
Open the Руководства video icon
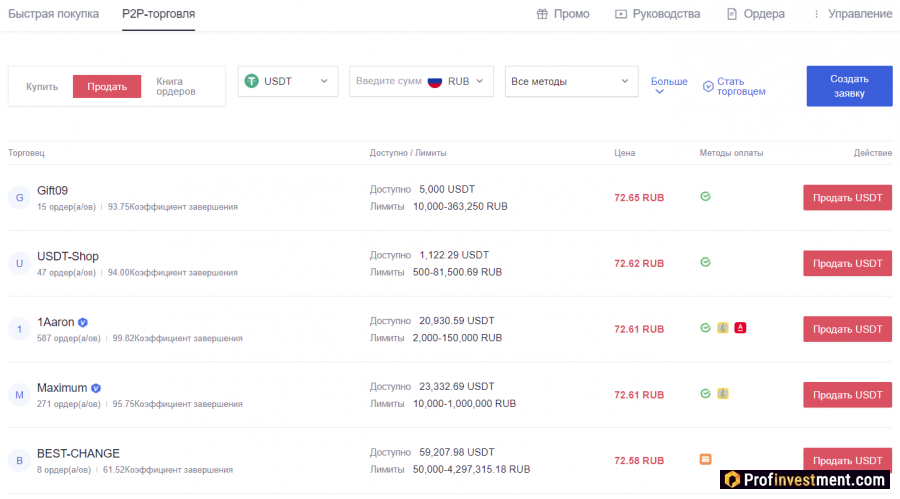620,14
